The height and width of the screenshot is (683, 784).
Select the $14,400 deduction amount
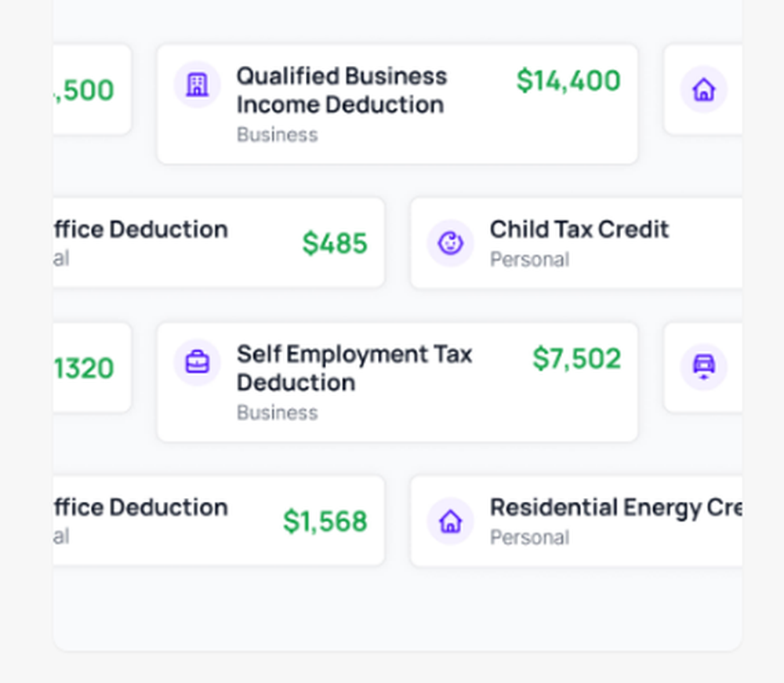pos(568,81)
